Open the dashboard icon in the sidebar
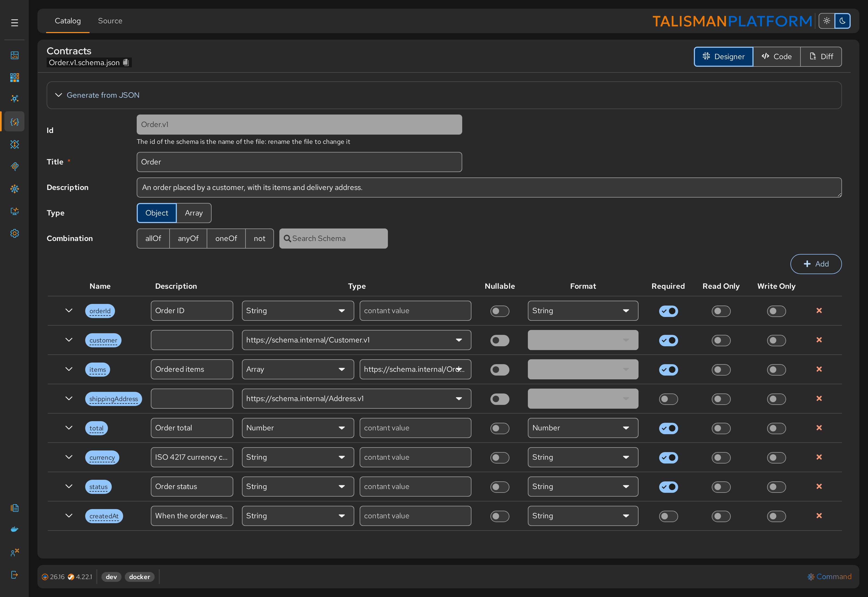 pos(15,55)
